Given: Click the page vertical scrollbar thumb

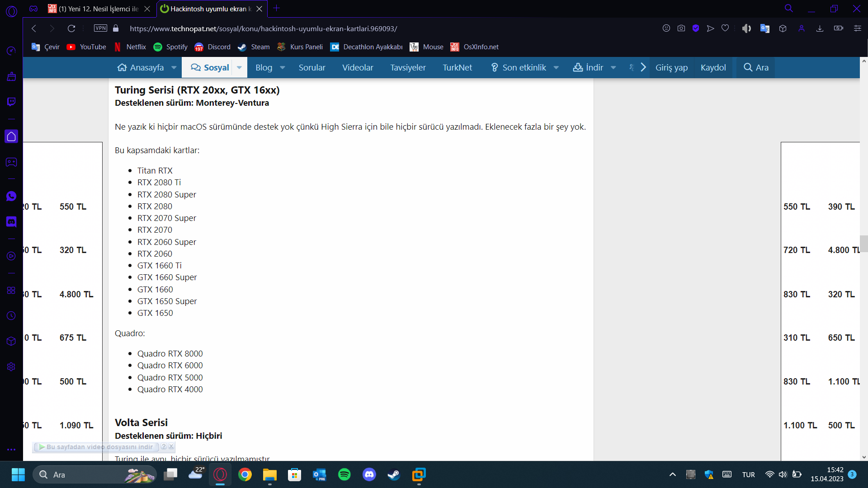Looking at the screenshot, I should tap(863, 244).
